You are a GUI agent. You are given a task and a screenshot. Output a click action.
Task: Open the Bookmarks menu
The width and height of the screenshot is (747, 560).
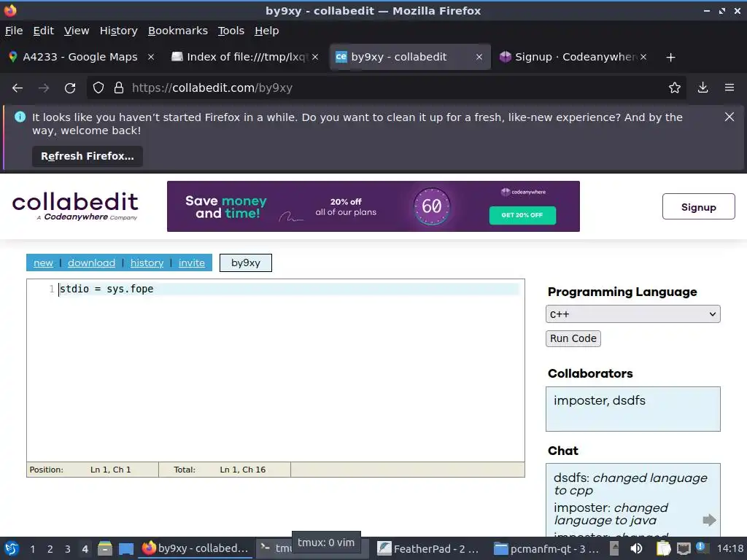(x=178, y=31)
